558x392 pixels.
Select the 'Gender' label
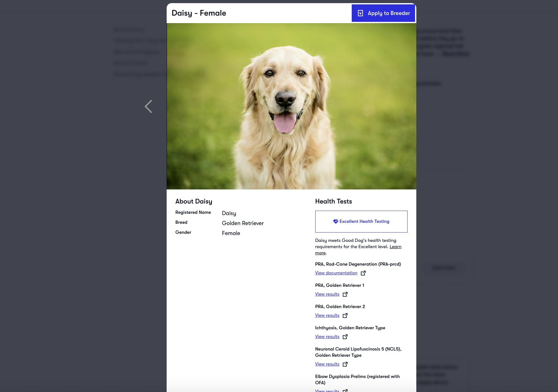[183, 232]
